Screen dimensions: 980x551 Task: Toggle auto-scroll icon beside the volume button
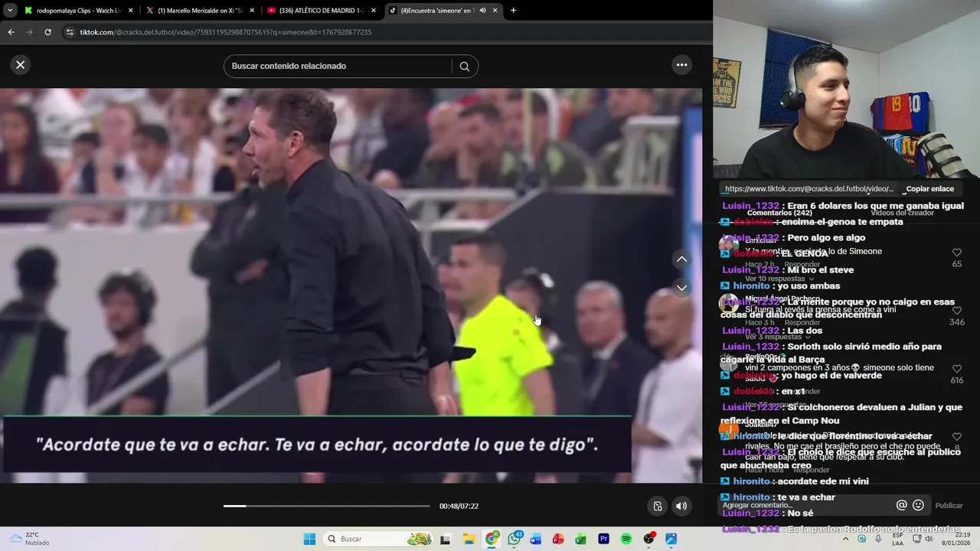[x=658, y=506]
